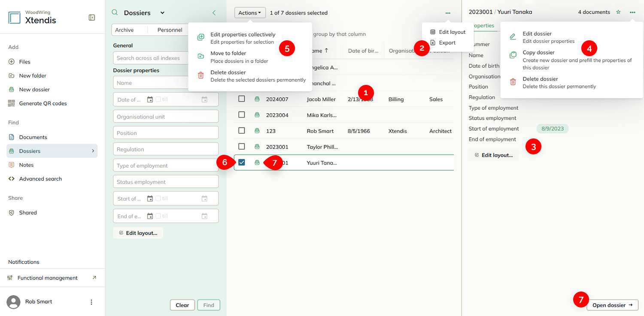
Task: Open the Actions dropdown
Action: (x=250, y=13)
